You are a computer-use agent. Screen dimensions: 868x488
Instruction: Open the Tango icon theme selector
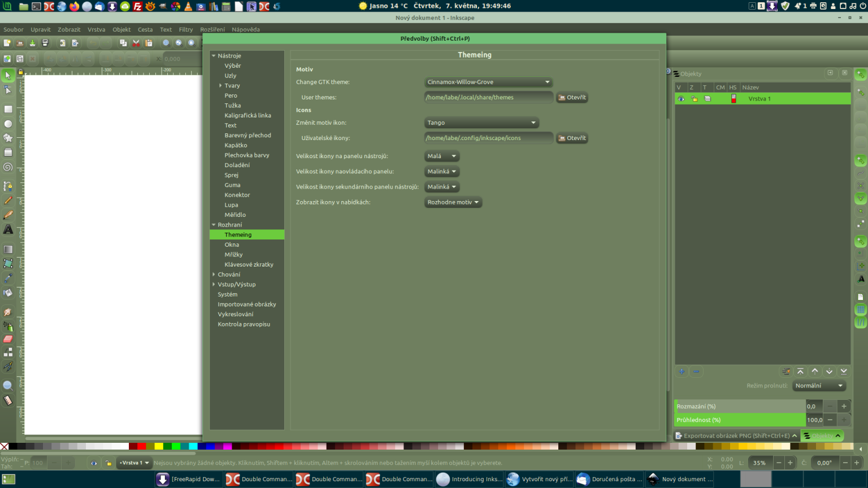(x=481, y=123)
